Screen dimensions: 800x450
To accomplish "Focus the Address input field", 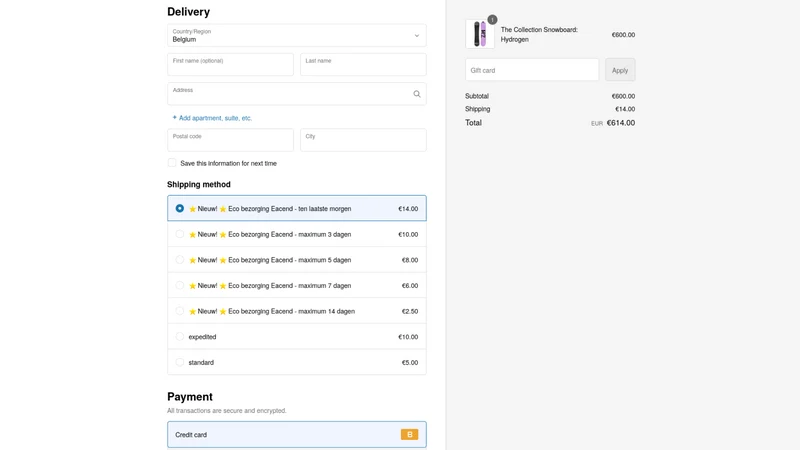I will (x=297, y=94).
